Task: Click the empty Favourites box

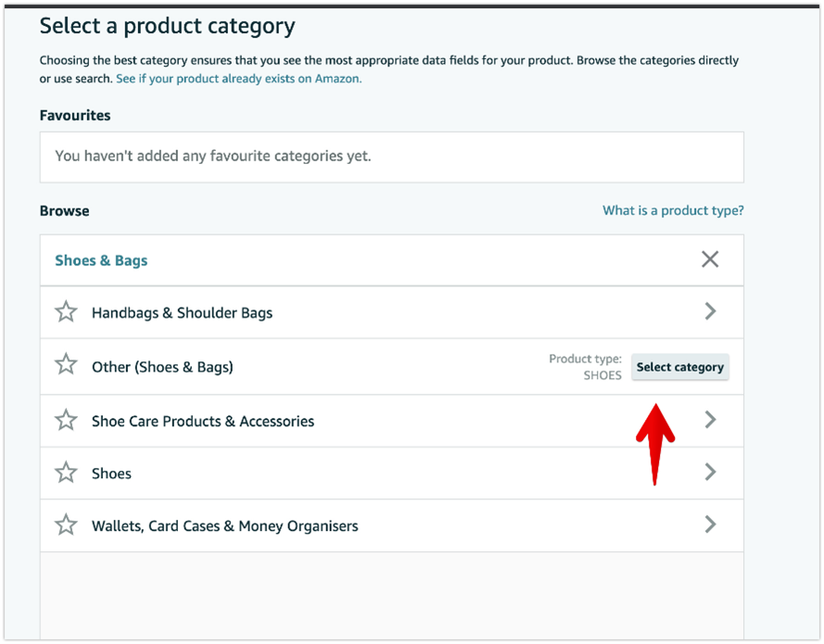Action: tap(392, 157)
